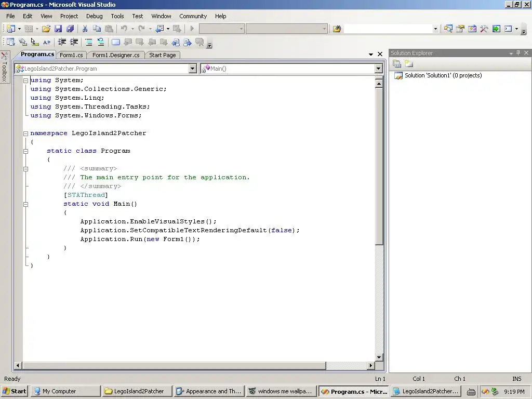The width and height of the screenshot is (532, 399).
Task: Open the Main() members dropdown
Action: coord(379,69)
